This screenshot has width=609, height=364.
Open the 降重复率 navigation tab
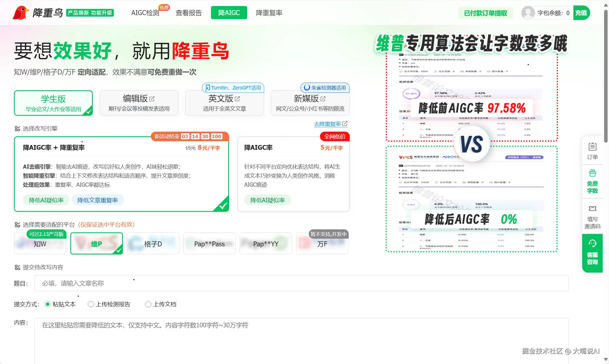pos(269,13)
